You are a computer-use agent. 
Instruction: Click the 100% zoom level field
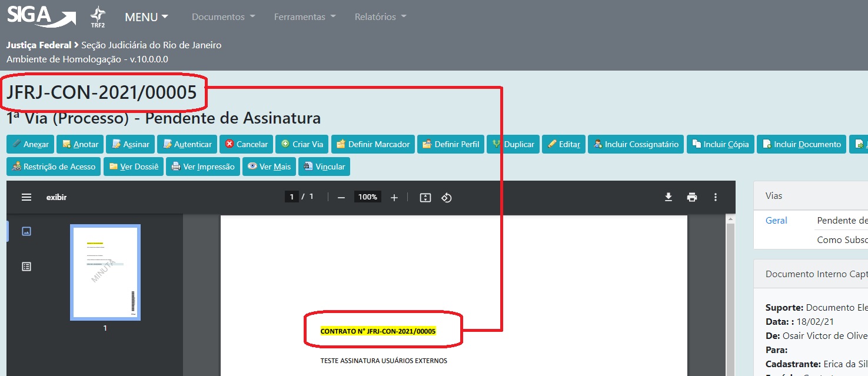[368, 197]
